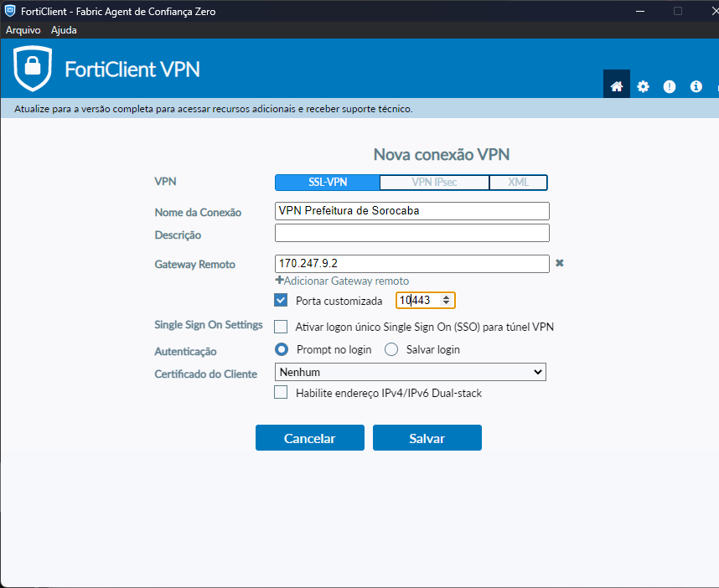Open the Settings gear icon
719x588 pixels.
[643, 86]
